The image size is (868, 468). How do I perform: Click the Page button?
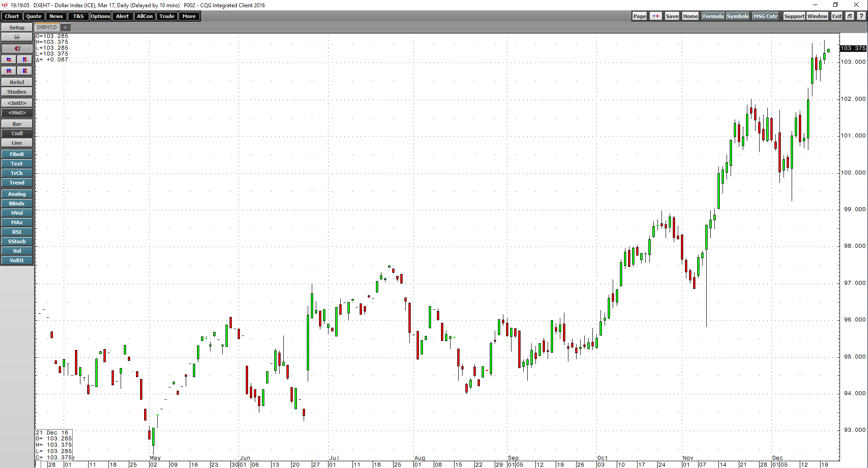639,16
